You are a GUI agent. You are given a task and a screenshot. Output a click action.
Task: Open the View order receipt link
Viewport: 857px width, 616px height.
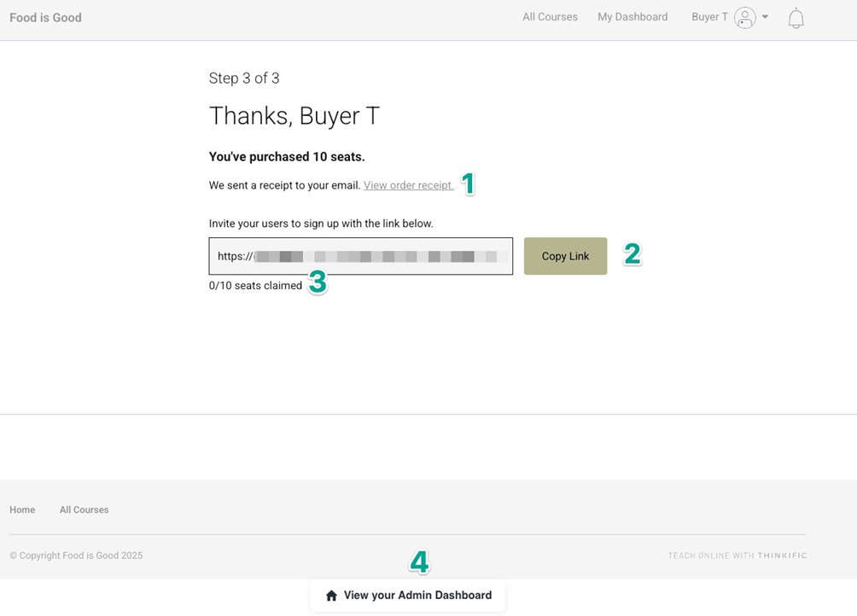(408, 185)
